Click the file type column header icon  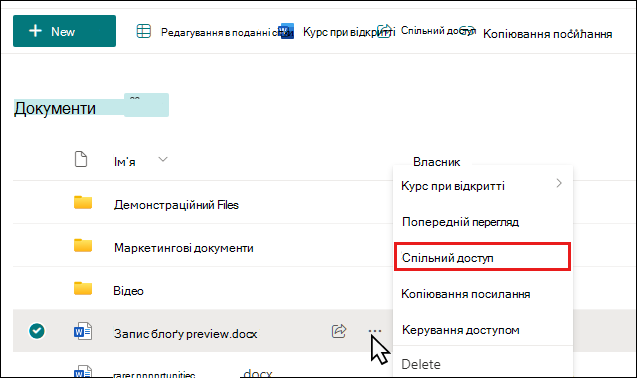click(81, 159)
